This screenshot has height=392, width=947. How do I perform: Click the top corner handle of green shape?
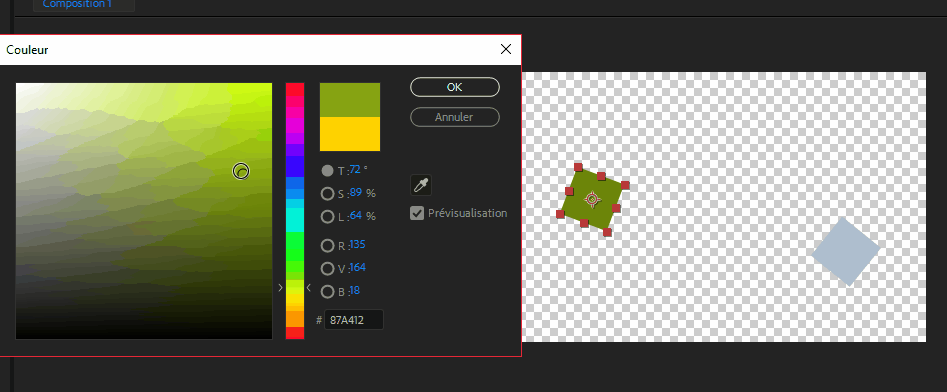point(578,167)
